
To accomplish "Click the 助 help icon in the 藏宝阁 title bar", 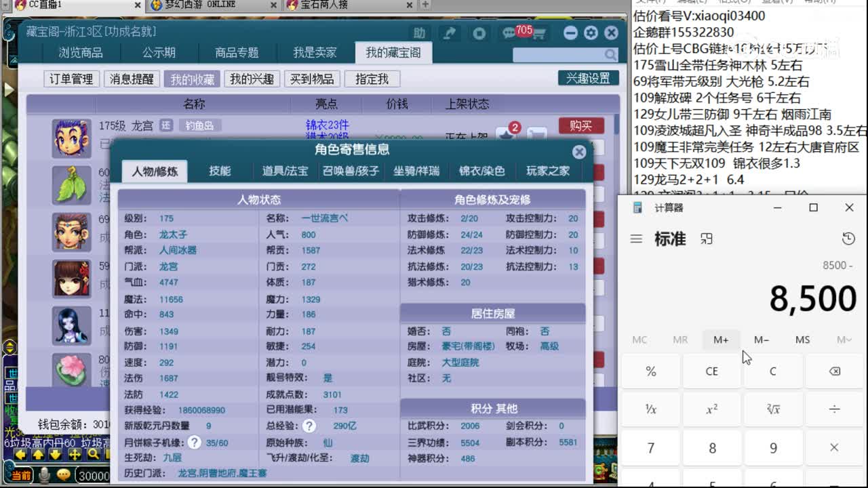I will (x=419, y=33).
